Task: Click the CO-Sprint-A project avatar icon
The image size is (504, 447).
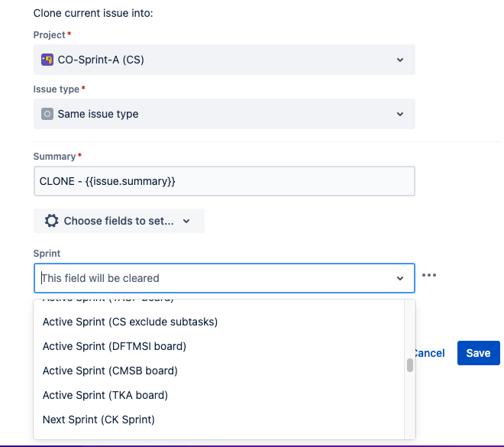Action: [x=47, y=60]
